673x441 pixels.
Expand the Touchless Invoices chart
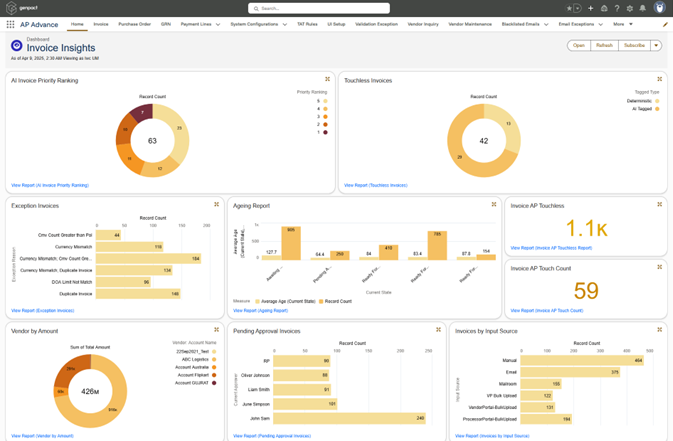tap(660, 79)
